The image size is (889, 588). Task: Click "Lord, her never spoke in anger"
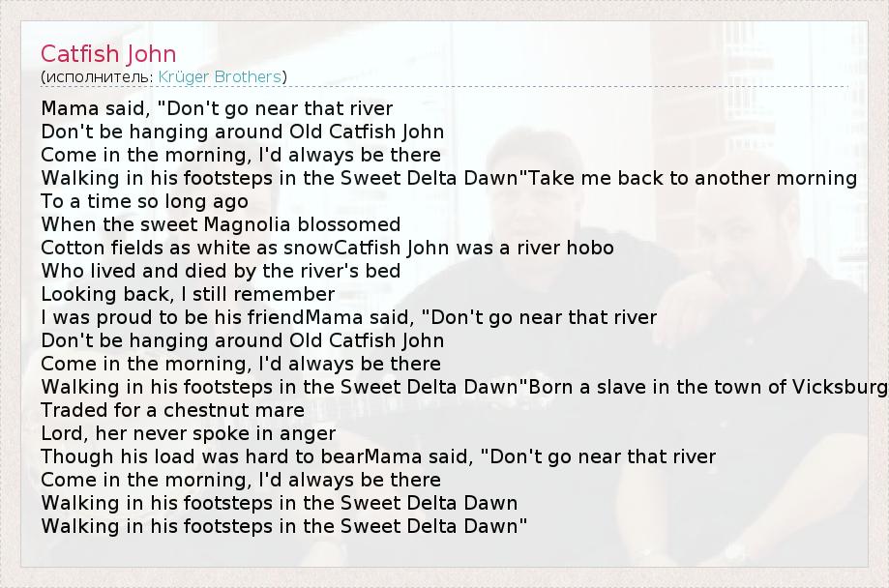189,433
